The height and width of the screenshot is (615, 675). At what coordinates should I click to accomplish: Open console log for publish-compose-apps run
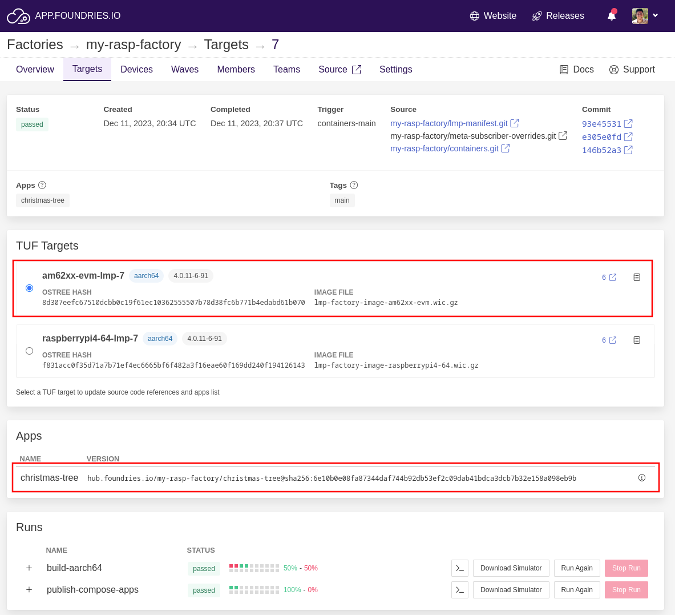459,590
